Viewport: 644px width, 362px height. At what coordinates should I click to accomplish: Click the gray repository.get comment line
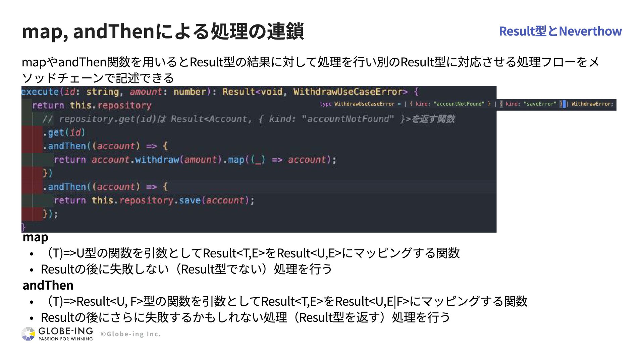[248, 119]
